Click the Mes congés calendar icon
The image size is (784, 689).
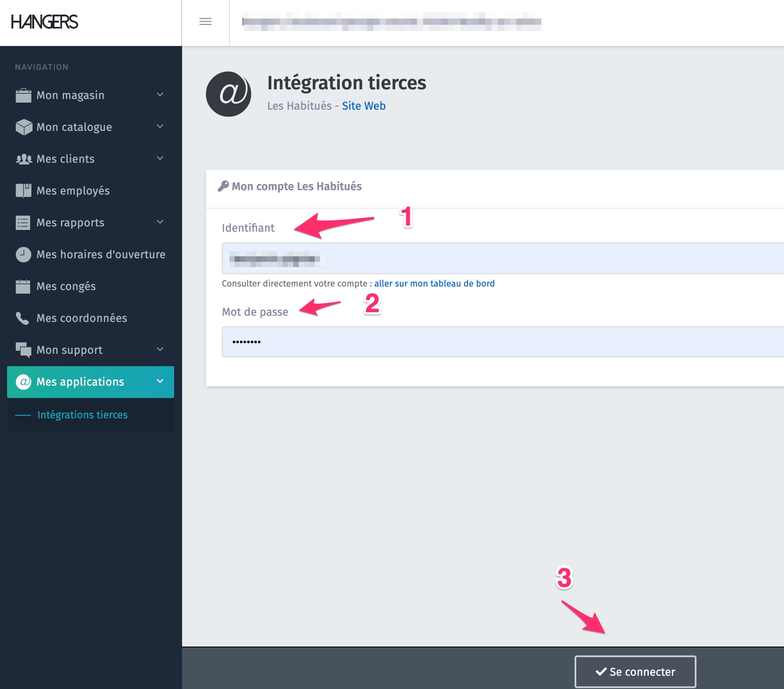pos(23,286)
